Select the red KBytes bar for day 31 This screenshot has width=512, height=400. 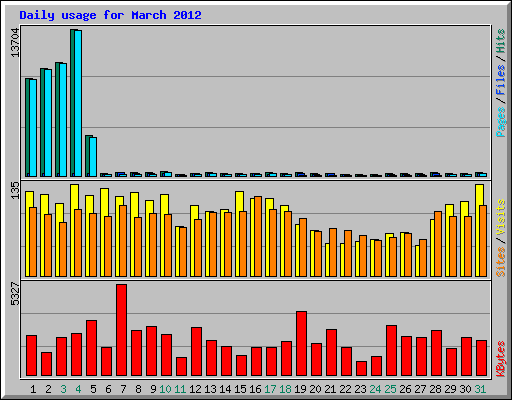point(482,358)
